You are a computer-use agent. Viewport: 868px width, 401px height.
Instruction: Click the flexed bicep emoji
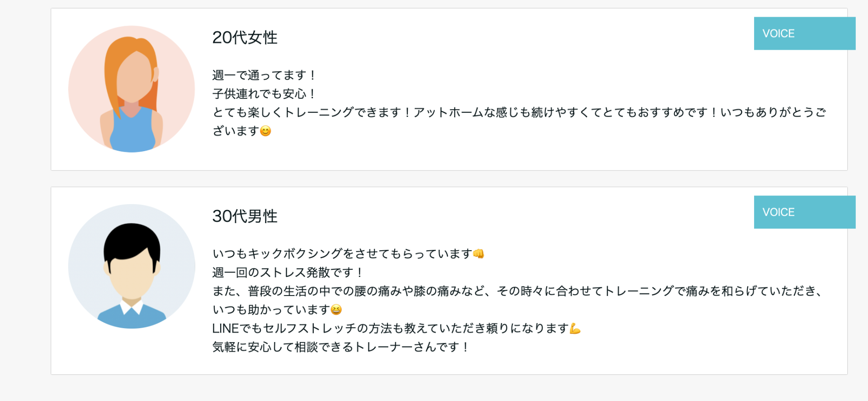[x=575, y=329]
